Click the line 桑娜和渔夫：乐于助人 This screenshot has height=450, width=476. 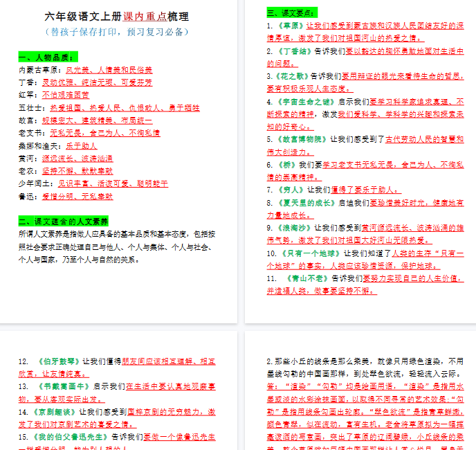(57, 146)
